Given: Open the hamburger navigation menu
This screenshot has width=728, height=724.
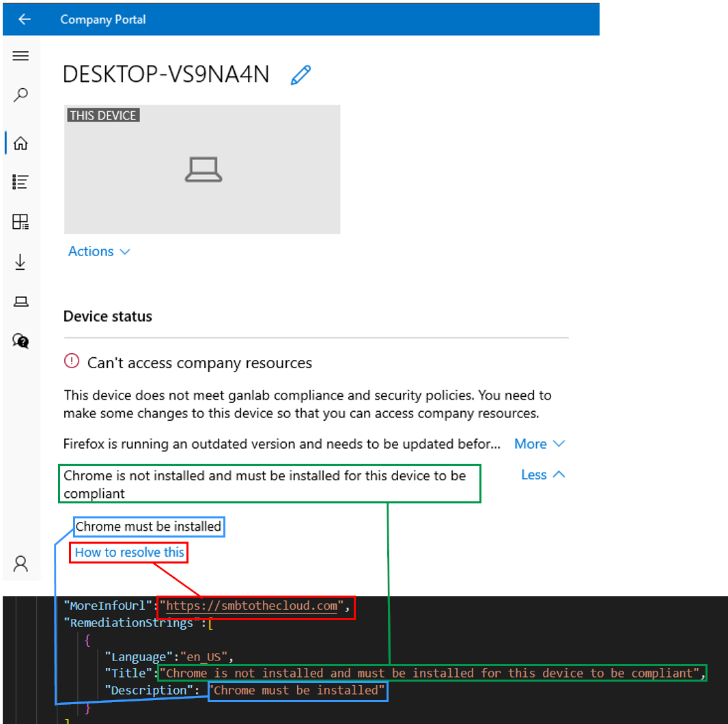Looking at the screenshot, I should (20, 55).
